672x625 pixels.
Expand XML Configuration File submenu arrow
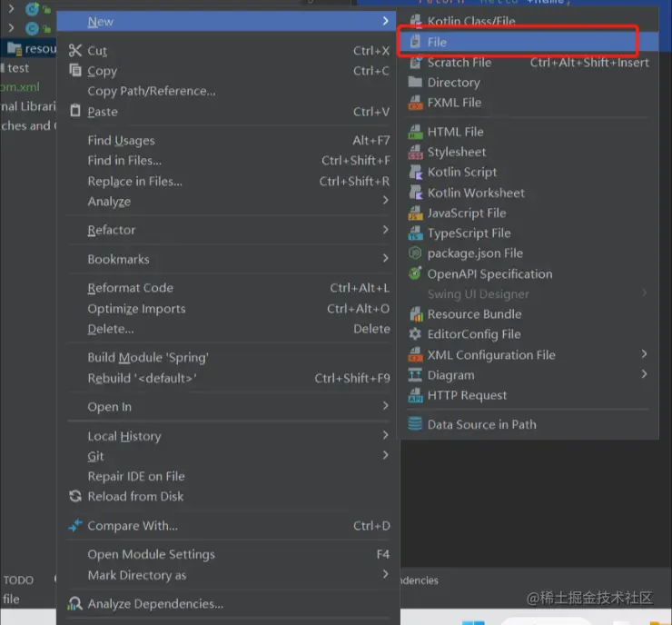tap(644, 354)
